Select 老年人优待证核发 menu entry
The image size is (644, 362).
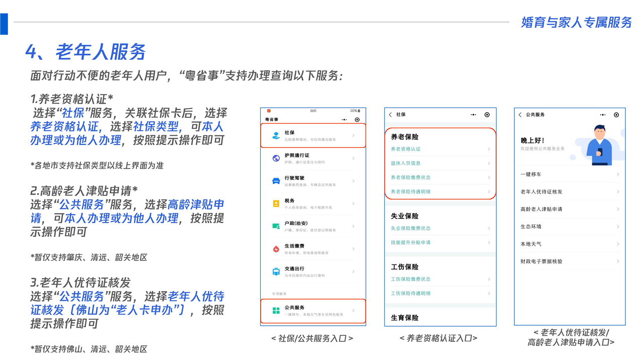(541, 192)
